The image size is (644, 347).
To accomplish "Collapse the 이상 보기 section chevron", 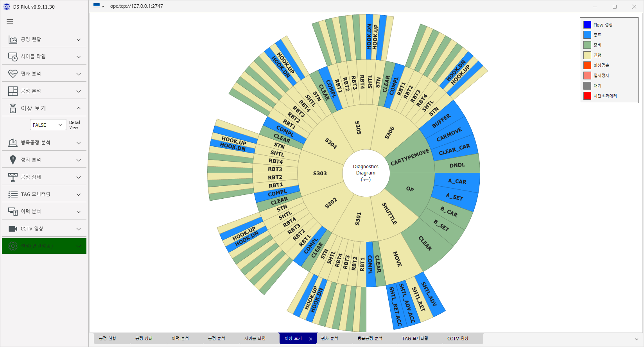I will click(x=79, y=108).
